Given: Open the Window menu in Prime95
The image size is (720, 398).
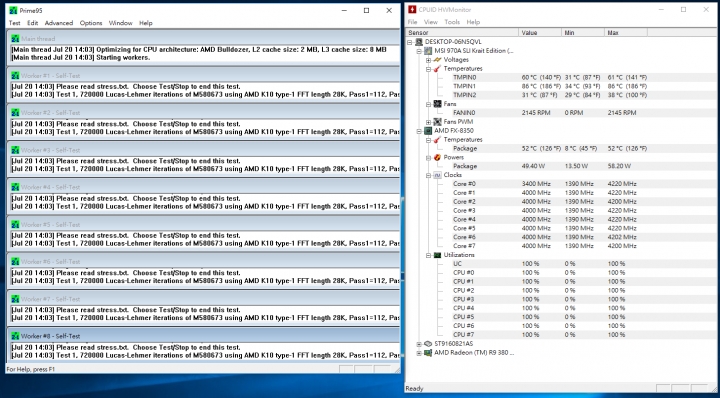Looking at the screenshot, I should [x=120, y=23].
